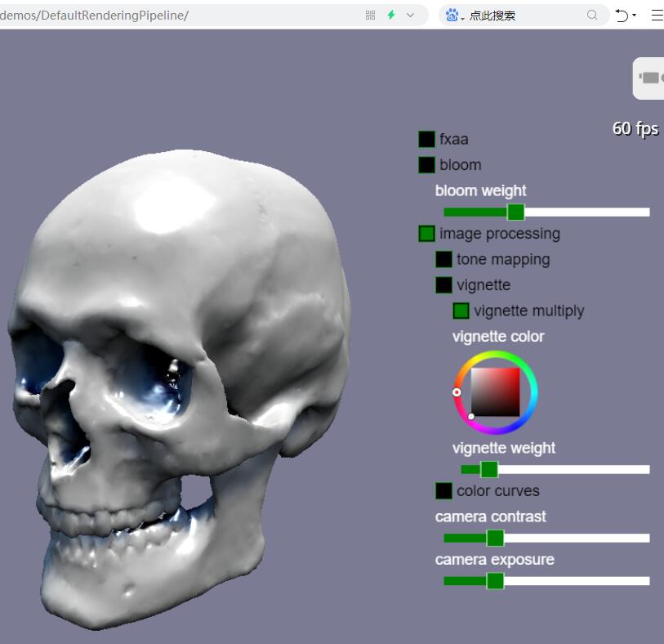Screen dimensions: 664x644
Task: Turn on the vignette checkbox
Action: pos(443,285)
